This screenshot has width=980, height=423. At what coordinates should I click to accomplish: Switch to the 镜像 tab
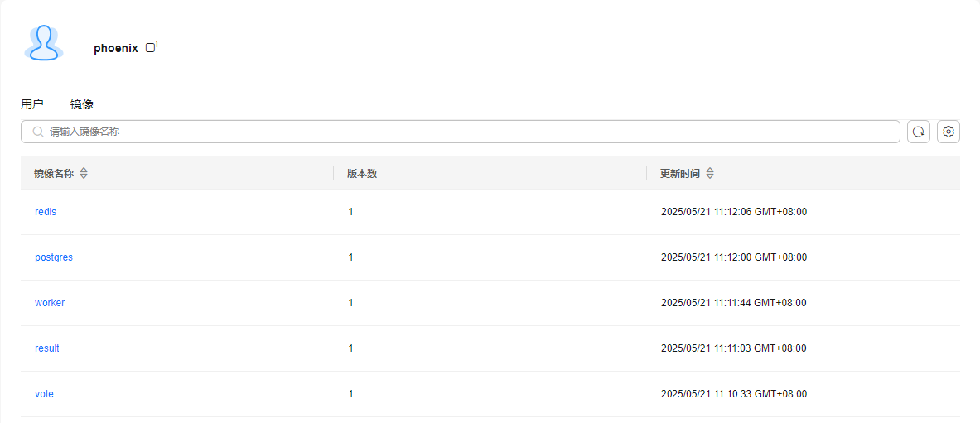(82, 104)
